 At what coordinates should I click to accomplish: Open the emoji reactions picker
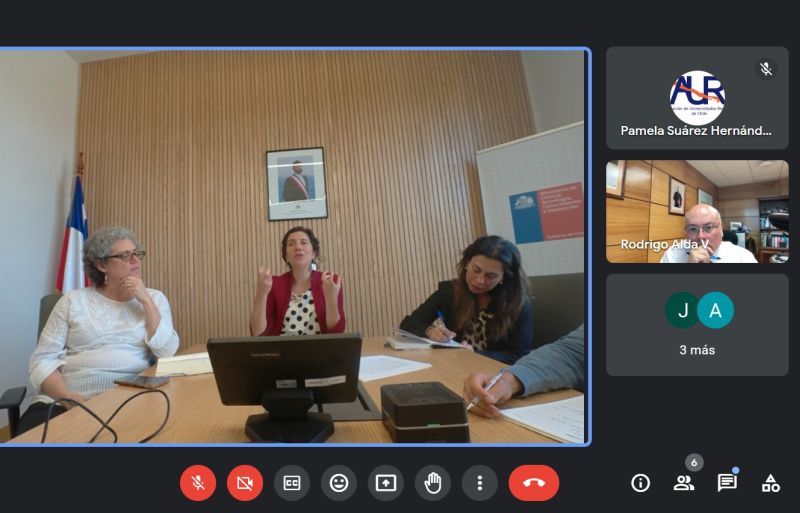pyautogui.click(x=339, y=483)
